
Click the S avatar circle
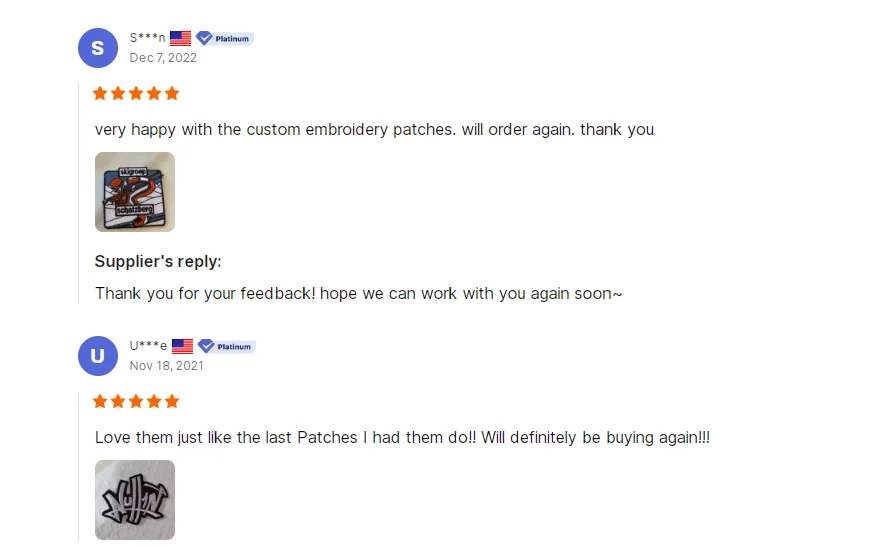click(x=98, y=48)
